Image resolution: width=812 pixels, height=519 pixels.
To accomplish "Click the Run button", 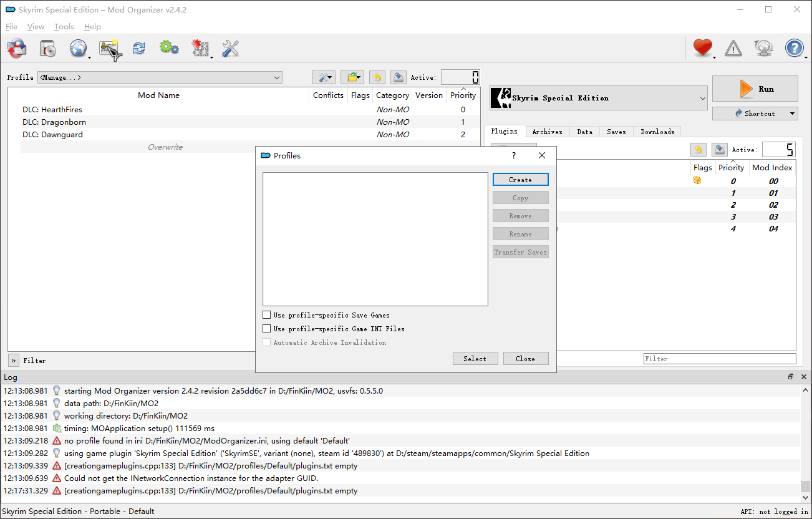I will 755,89.
